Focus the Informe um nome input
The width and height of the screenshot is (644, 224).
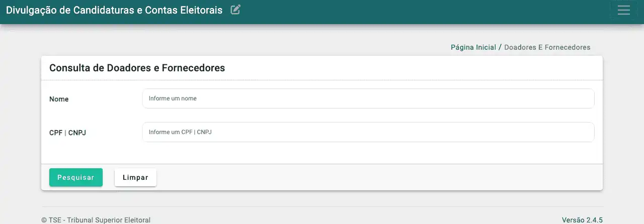(x=368, y=98)
